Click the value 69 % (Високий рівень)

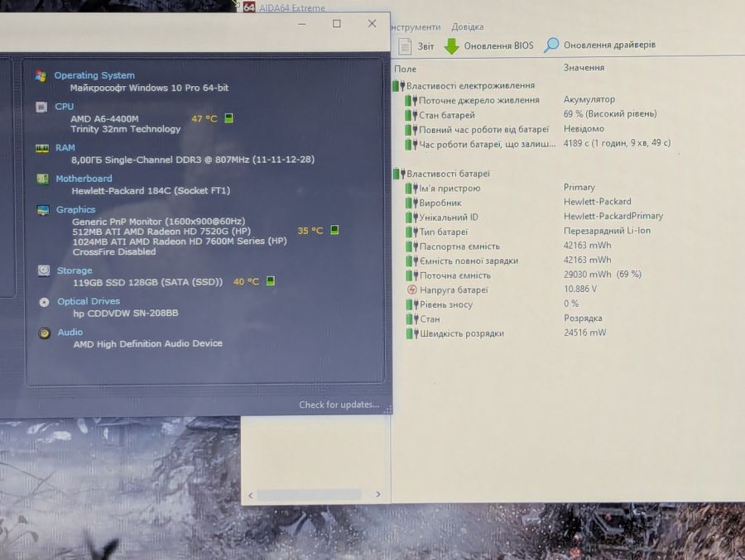(x=610, y=114)
